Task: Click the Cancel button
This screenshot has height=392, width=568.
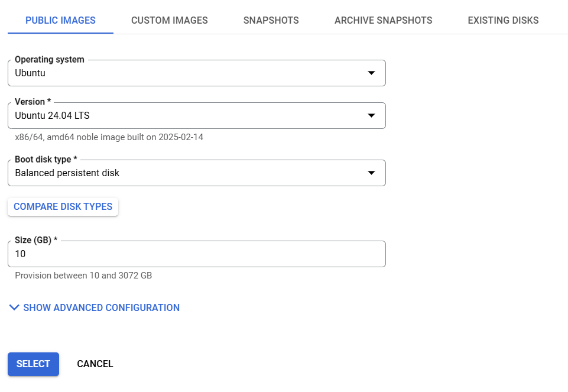Action: (x=95, y=364)
